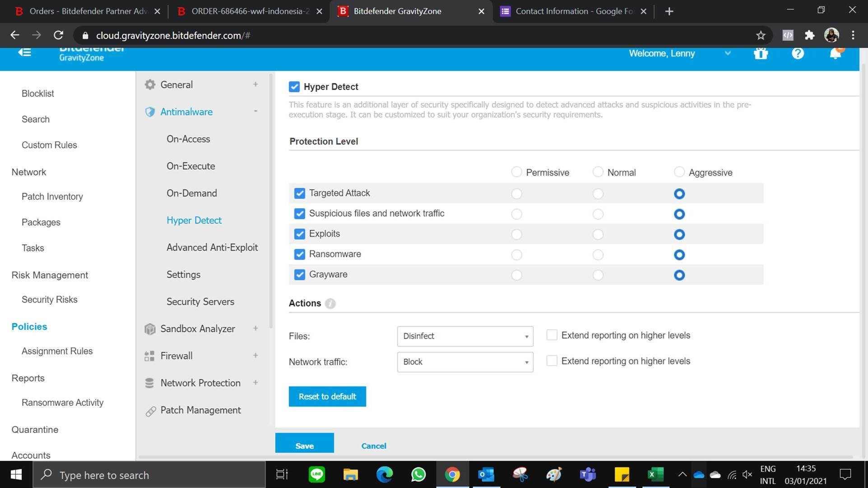868x488 pixels.
Task: Expand the Sandbox Analyzer section
Action: click(198, 329)
